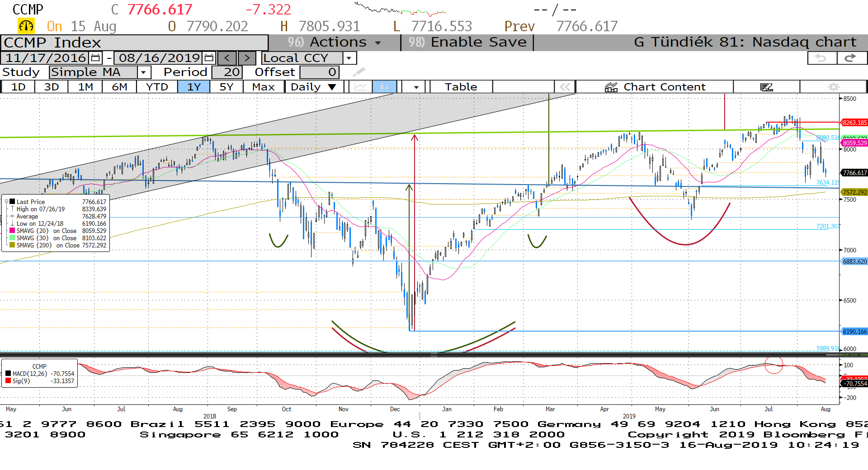Click the redo arrow button

(851, 58)
